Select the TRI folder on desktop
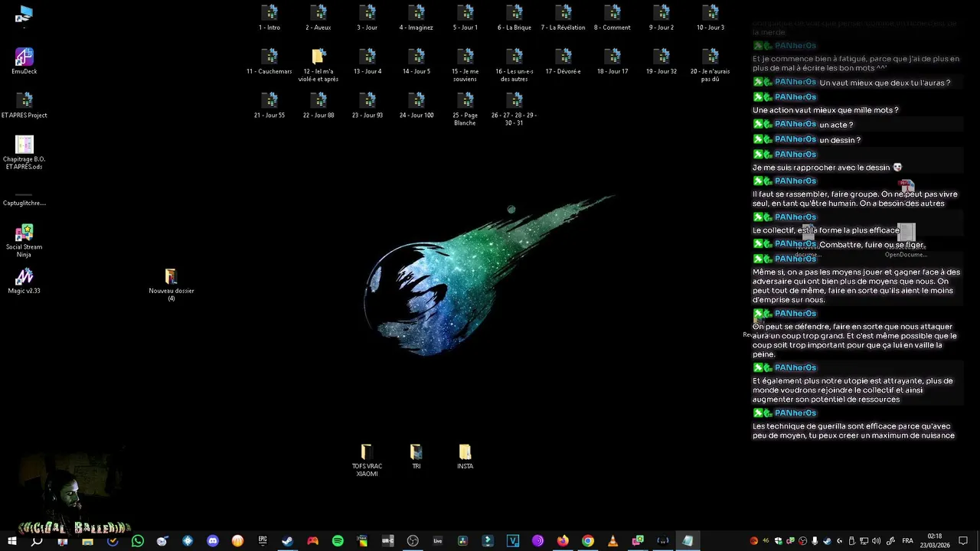Image resolution: width=980 pixels, height=551 pixels. click(x=416, y=457)
